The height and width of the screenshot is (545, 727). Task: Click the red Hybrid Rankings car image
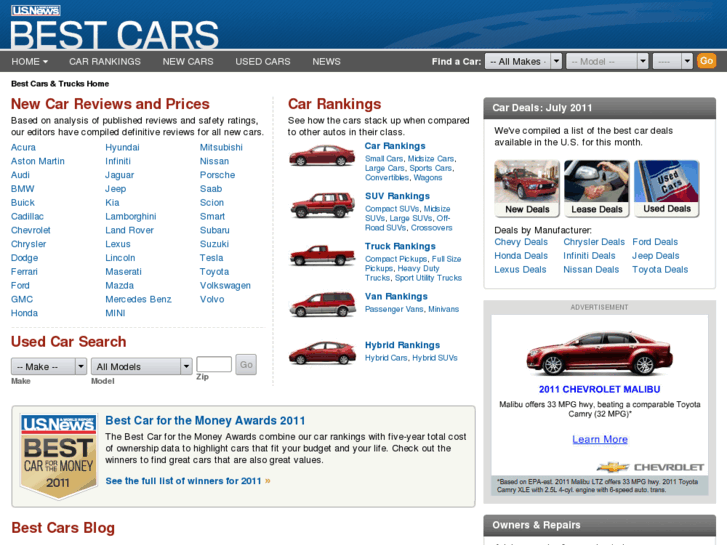[x=323, y=353]
